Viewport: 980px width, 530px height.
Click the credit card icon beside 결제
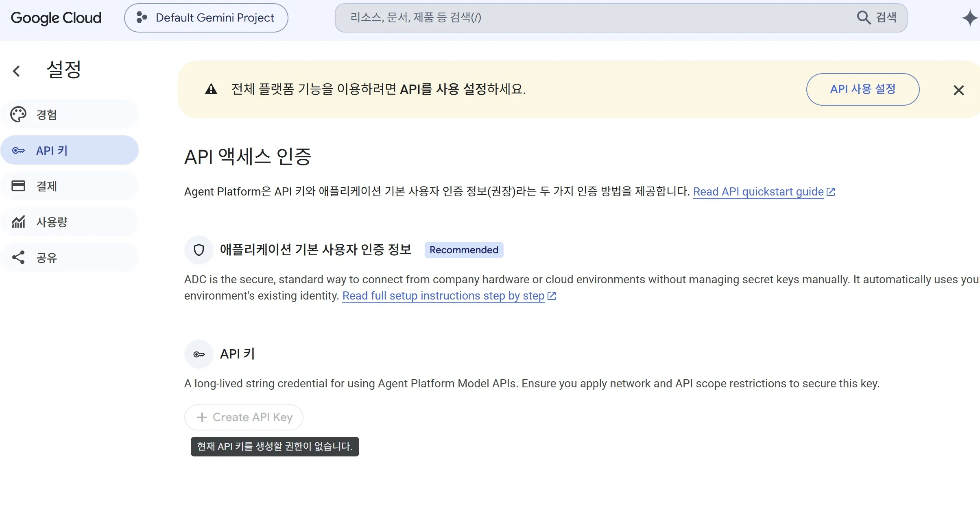[x=18, y=186]
